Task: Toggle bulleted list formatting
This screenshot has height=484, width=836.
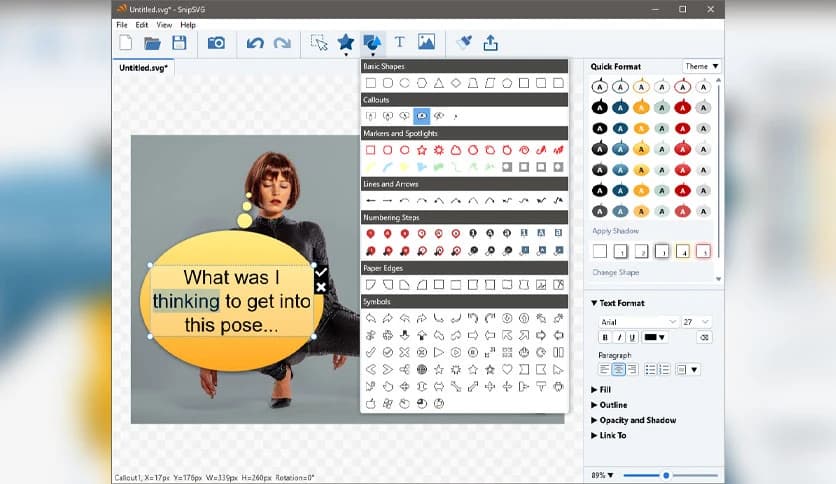Action: point(650,369)
